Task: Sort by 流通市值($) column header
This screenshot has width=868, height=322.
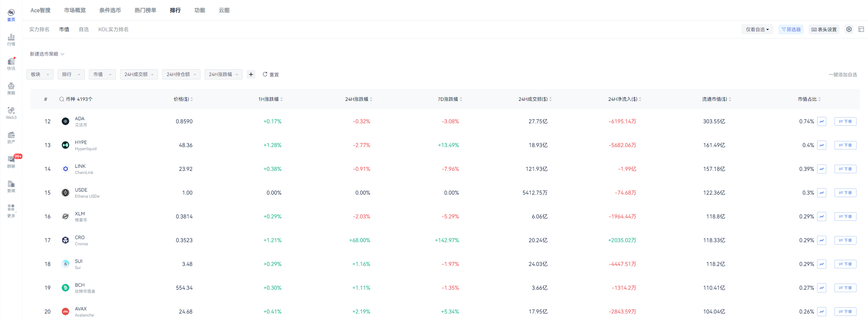Action: point(717,99)
